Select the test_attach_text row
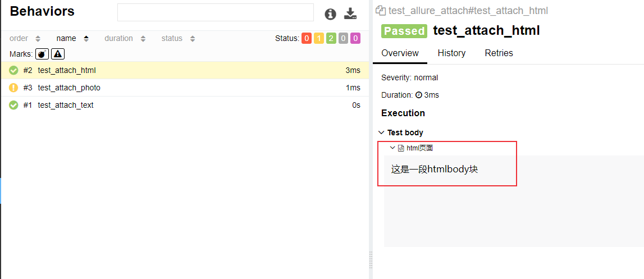This screenshot has height=279, width=644. click(x=66, y=105)
